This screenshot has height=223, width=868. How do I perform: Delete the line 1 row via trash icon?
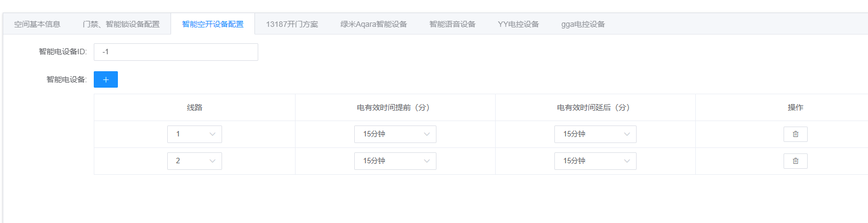795,134
